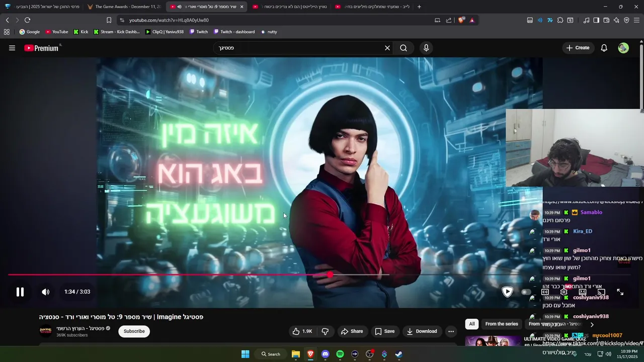Open the Kick bookmark

coord(80,32)
